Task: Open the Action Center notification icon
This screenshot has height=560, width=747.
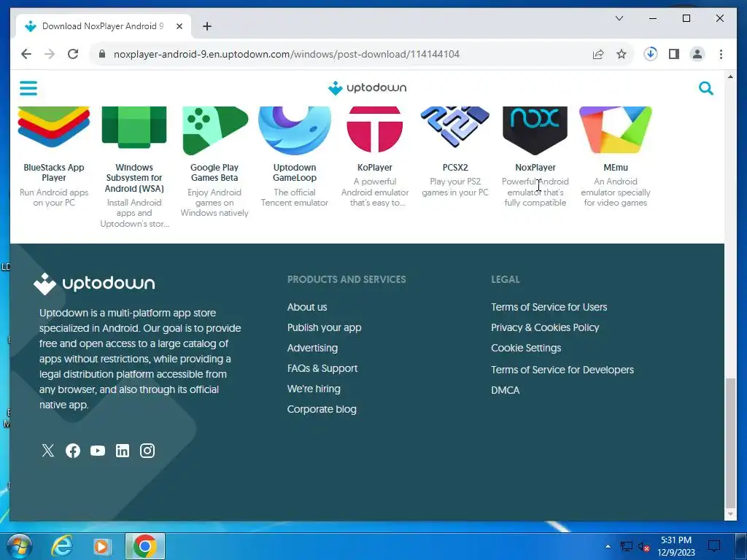Action: [713, 546]
